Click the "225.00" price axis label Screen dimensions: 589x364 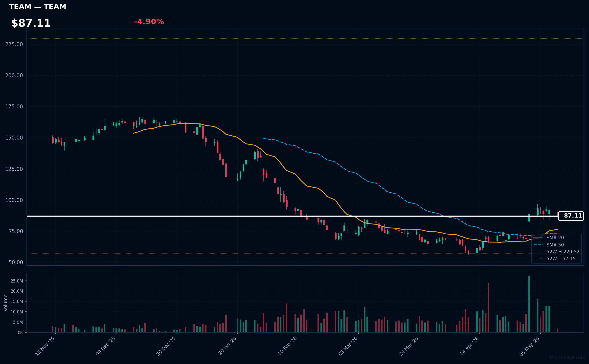pyautogui.click(x=14, y=44)
